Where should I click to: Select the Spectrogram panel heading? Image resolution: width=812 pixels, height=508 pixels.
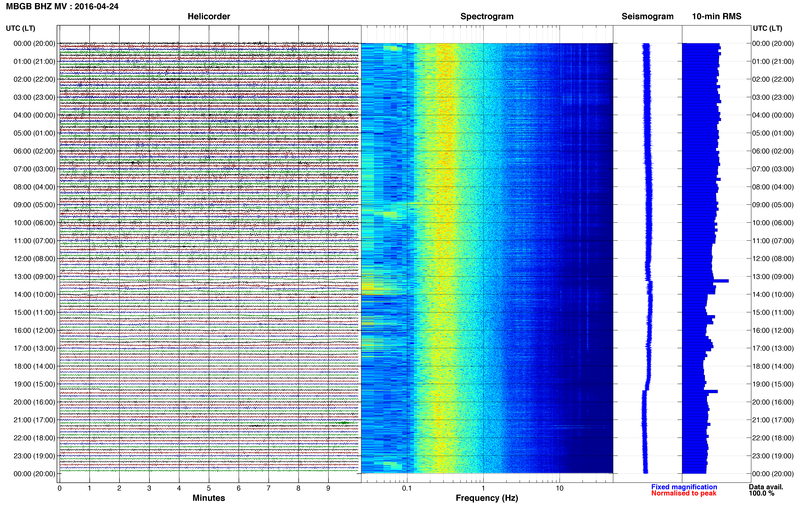[487, 16]
